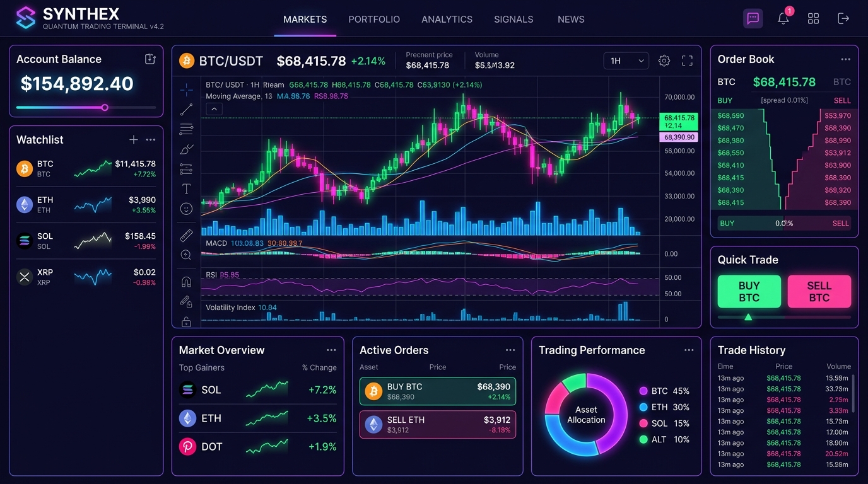Open notifications bell
Screen dimensions: 868x484
point(783,18)
